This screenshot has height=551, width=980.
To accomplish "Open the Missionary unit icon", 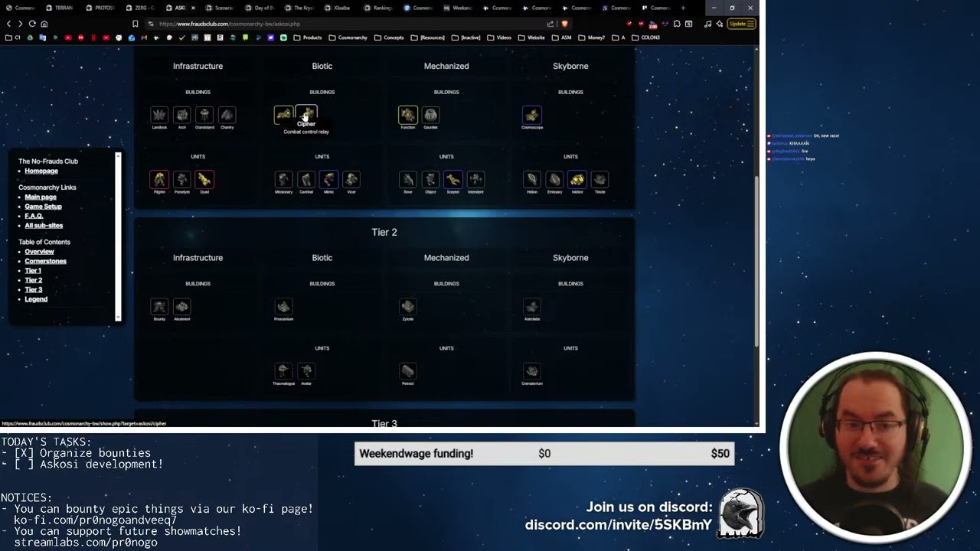I will coord(283,179).
